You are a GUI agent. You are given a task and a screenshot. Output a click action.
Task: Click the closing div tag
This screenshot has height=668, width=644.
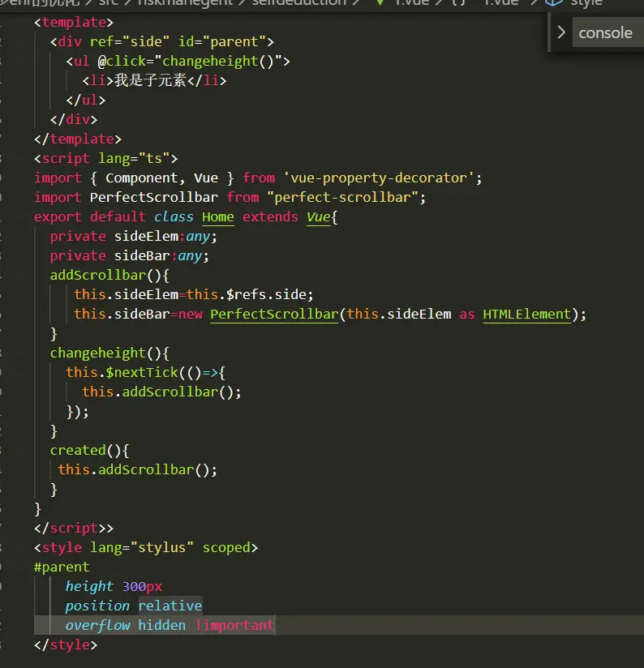pos(74,120)
